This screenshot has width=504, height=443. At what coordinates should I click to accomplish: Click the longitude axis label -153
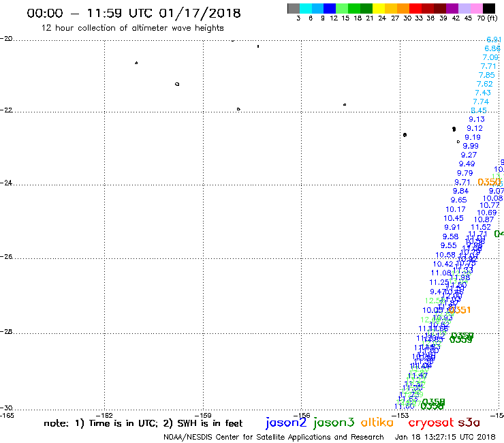point(401,415)
